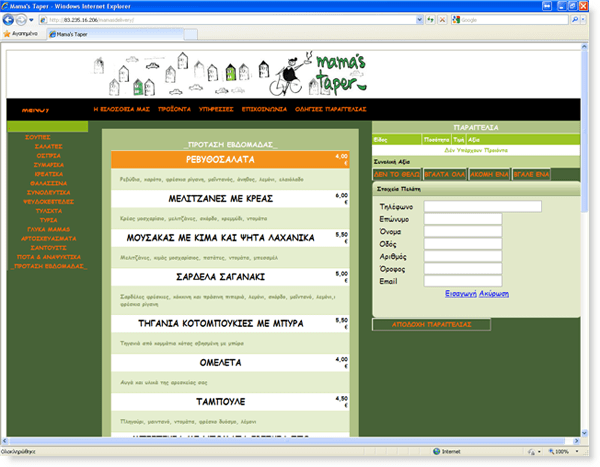Click the Stop loading X icon
Image resolution: width=600 pixels, height=467 pixels.
click(x=442, y=20)
